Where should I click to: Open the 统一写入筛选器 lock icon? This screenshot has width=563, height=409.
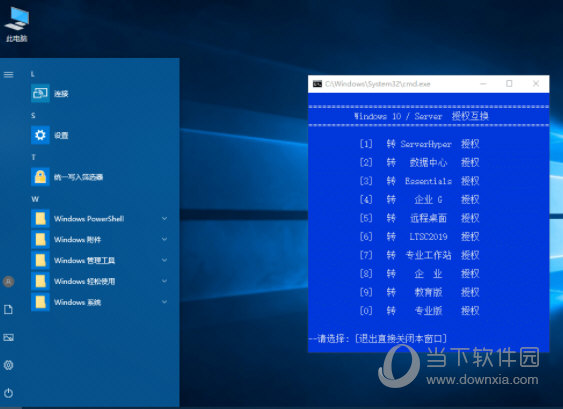(x=40, y=177)
